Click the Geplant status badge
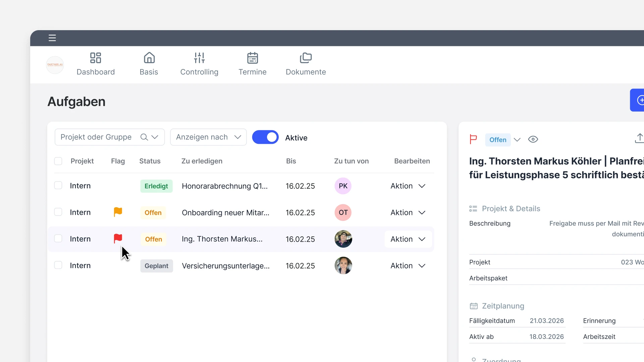This screenshot has width=644, height=362. [156, 266]
